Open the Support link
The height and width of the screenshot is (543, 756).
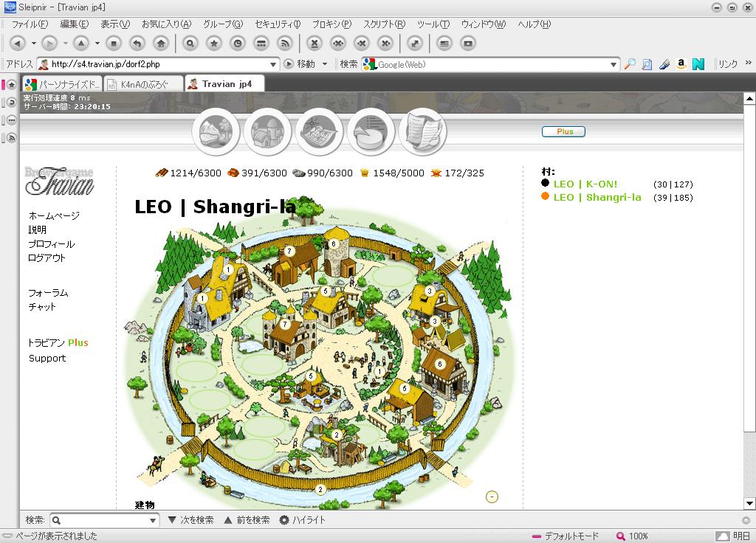(47, 358)
